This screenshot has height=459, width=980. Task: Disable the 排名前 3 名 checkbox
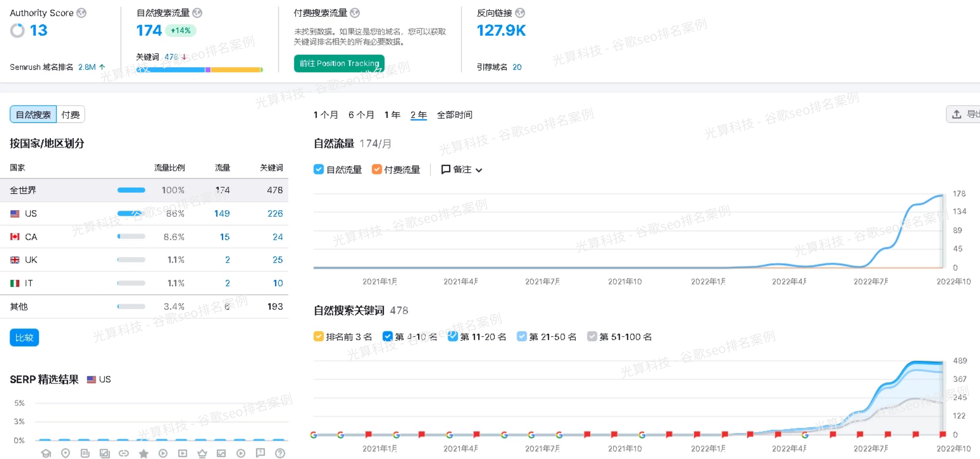coord(318,337)
